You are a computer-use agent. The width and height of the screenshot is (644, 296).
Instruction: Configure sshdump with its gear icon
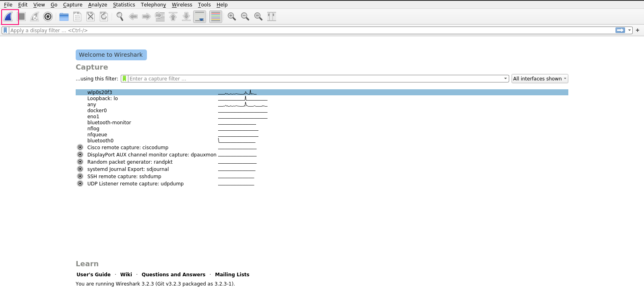point(80,176)
